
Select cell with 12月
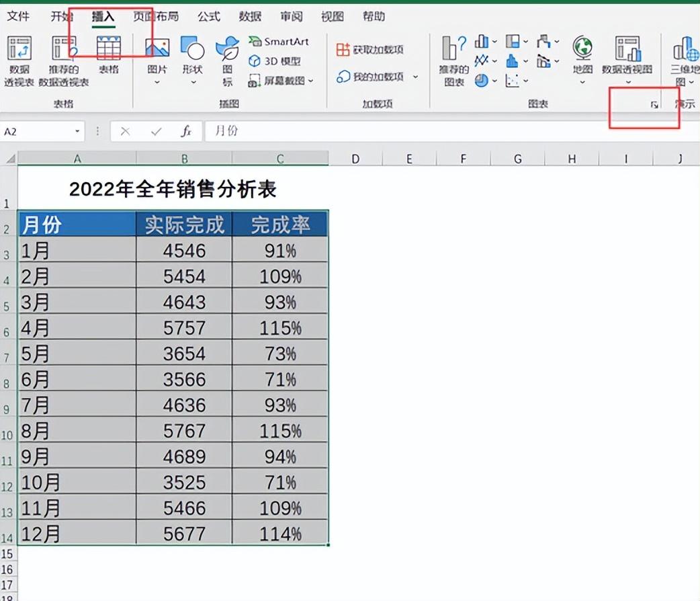tap(77, 533)
